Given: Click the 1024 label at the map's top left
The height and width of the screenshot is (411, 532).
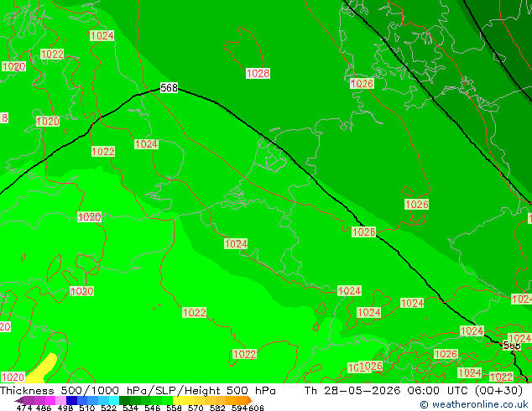Looking at the screenshot, I should pyautogui.click(x=102, y=35).
